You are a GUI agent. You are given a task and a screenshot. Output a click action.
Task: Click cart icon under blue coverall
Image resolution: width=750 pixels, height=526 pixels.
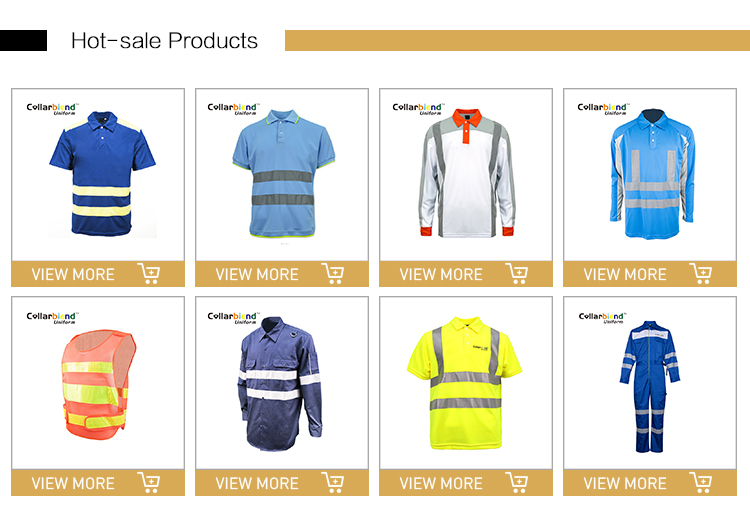coord(701,482)
